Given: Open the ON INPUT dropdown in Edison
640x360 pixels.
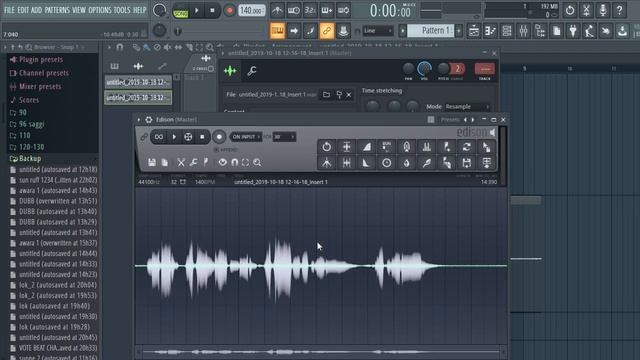Looking at the screenshot, I should pos(246,137).
